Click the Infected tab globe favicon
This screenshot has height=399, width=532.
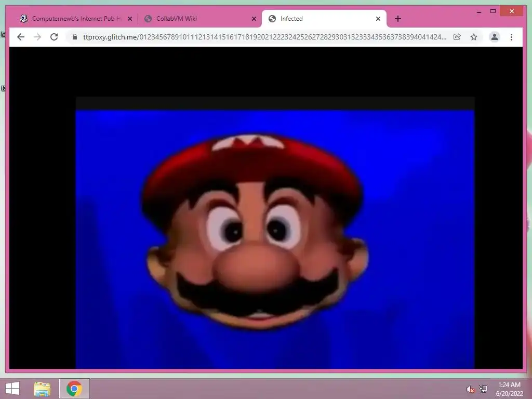point(272,19)
